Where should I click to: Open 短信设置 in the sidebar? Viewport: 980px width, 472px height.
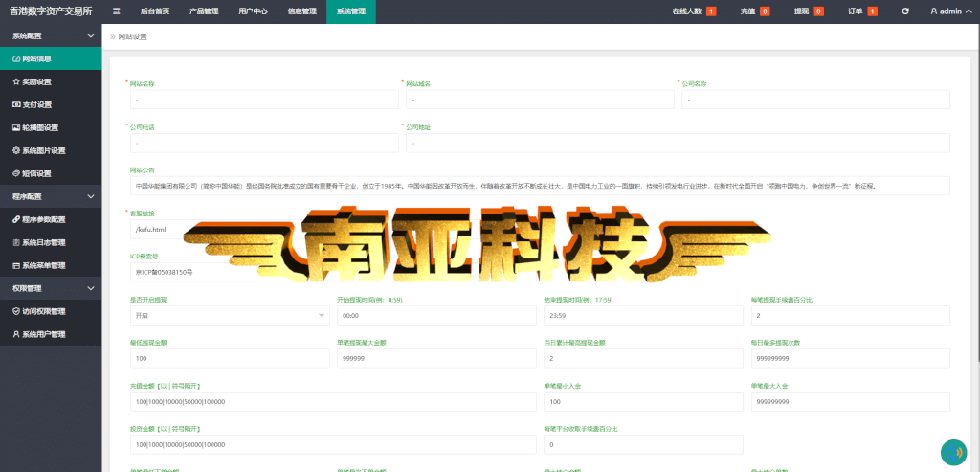point(51,174)
